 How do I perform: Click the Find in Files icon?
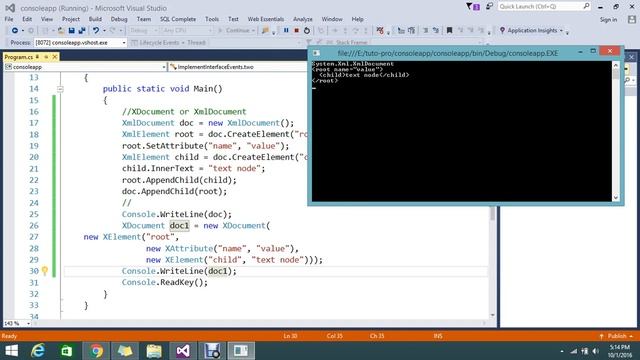[x=265, y=31]
